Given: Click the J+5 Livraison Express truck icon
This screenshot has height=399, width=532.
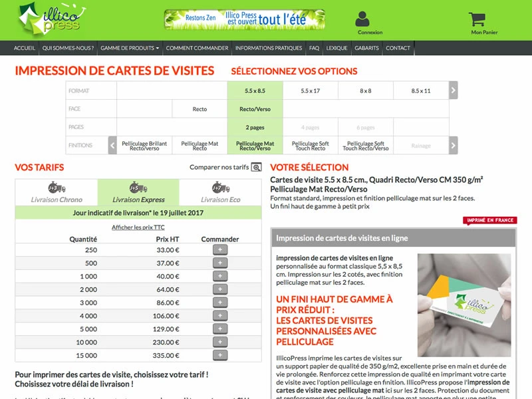Looking at the screenshot, I should click(x=138, y=188).
